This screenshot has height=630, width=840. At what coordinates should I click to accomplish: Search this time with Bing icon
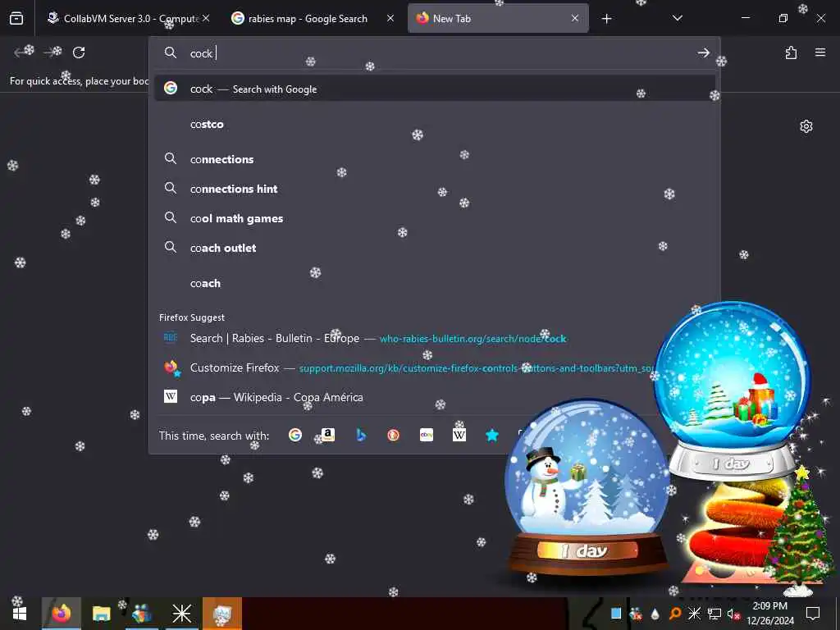coord(361,435)
